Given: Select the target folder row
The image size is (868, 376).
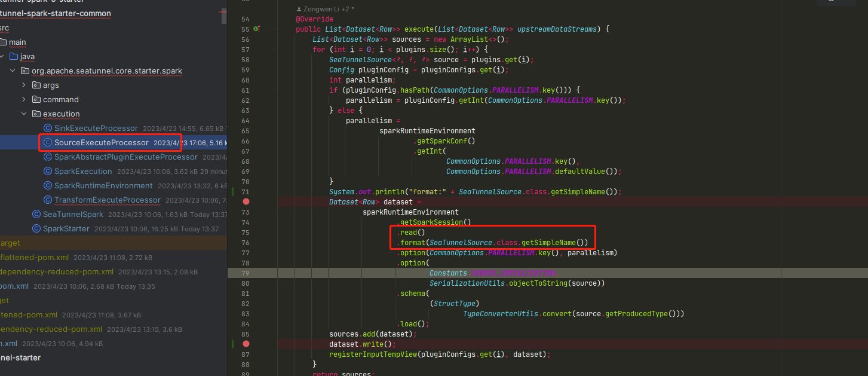Looking at the screenshot, I should pos(114,243).
